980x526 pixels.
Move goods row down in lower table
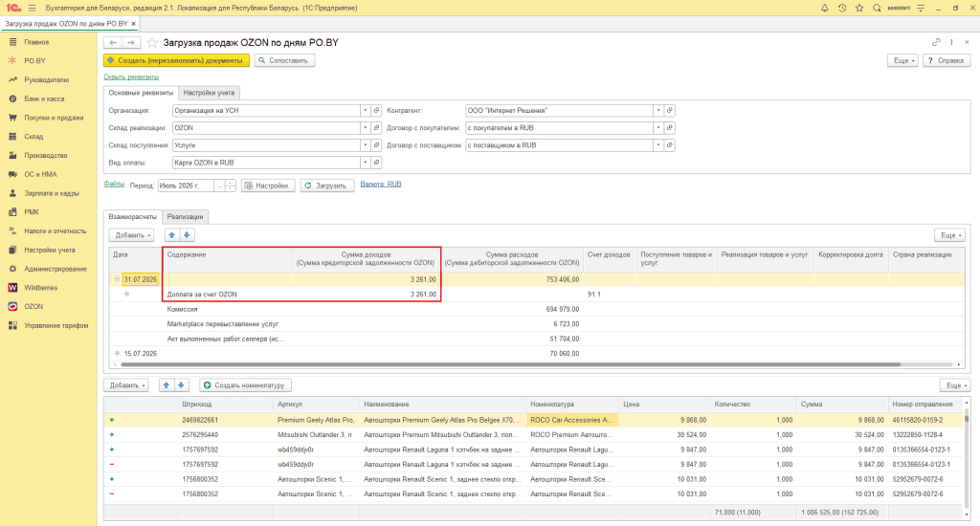click(x=181, y=385)
